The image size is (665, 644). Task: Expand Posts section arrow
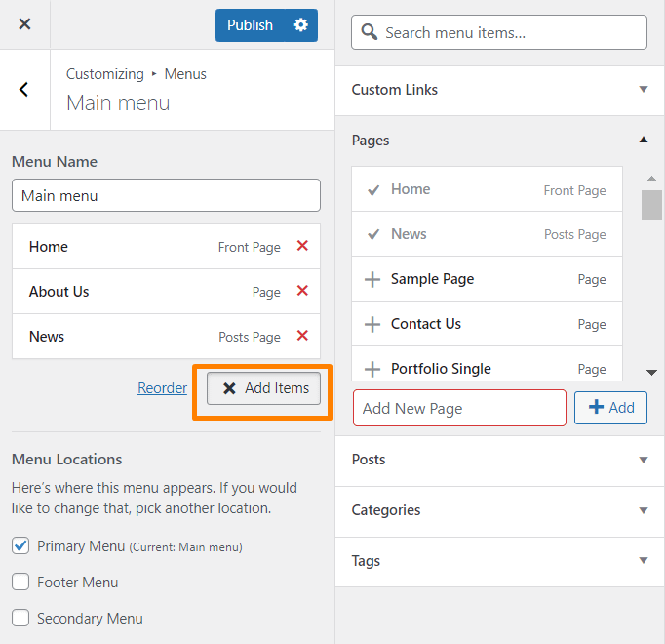coord(644,460)
